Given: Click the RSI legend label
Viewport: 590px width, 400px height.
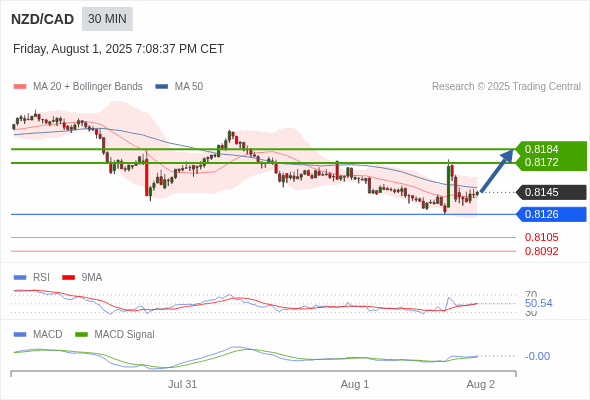Looking at the screenshot, I should pyautogui.click(x=41, y=278).
